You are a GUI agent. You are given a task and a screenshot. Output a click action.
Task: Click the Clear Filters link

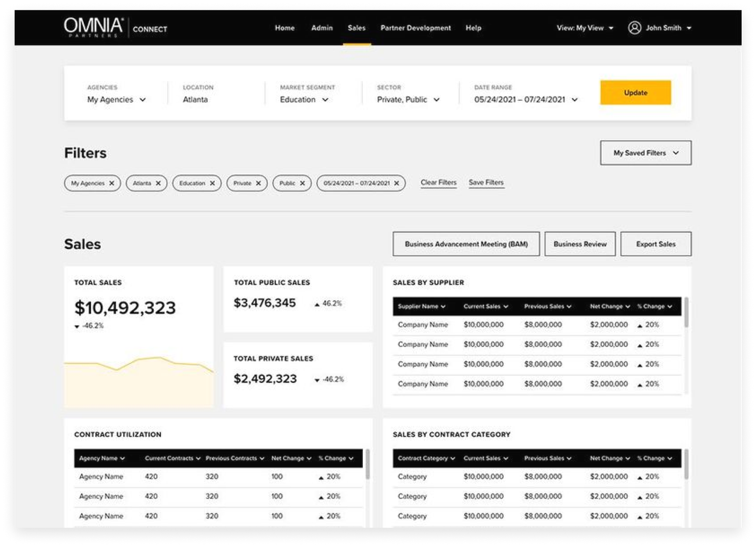438,183
